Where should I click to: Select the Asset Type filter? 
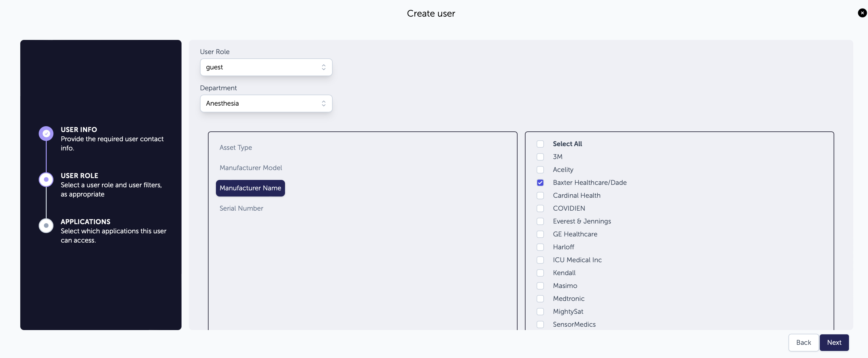pyautogui.click(x=236, y=147)
